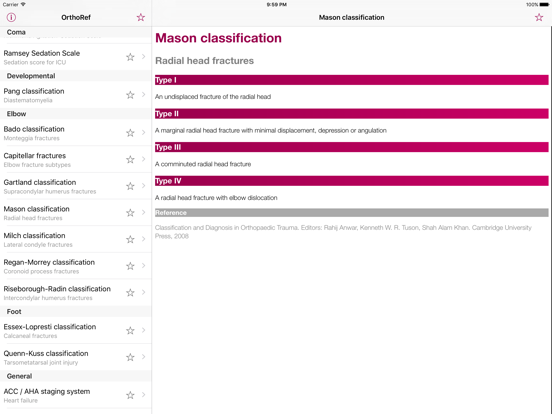This screenshot has height=414, width=552.
Task: Favorite the current Mason classification page
Action: pyautogui.click(x=539, y=17)
